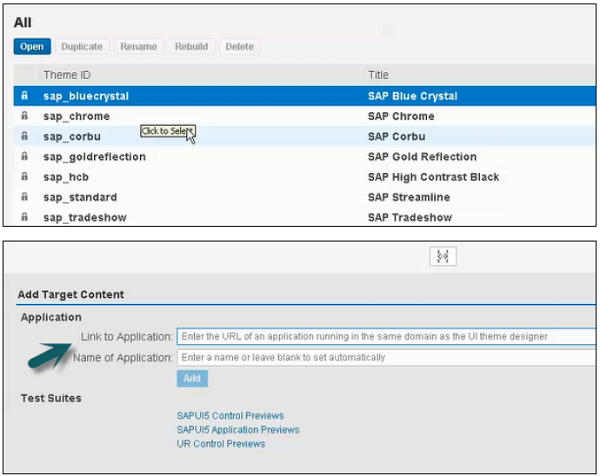Open SAPUI5 Control Previews link
This screenshot has height=476, width=600.
(230, 415)
